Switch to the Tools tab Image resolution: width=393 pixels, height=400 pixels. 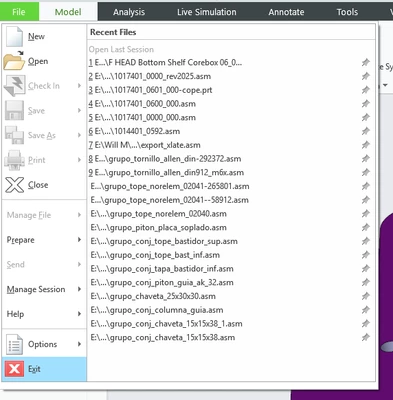point(347,12)
